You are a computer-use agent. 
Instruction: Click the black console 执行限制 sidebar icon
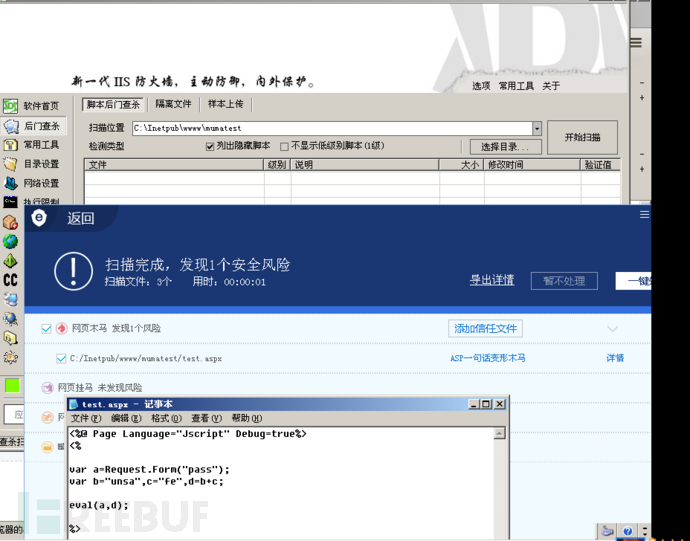pyautogui.click(x=10, y=202)
